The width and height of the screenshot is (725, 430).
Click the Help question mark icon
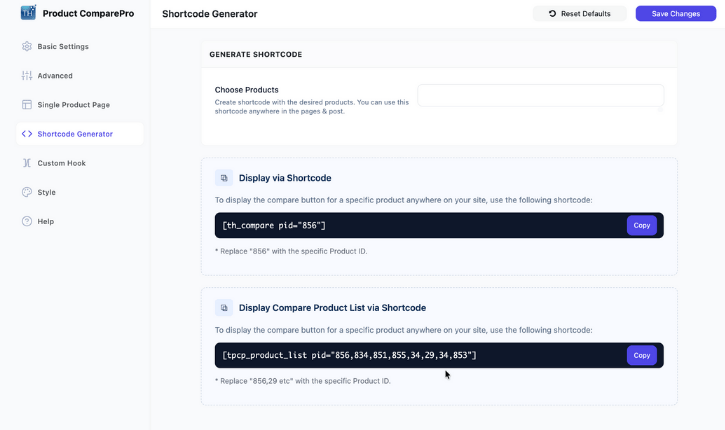pyautogui.click(x=27, y=221)
